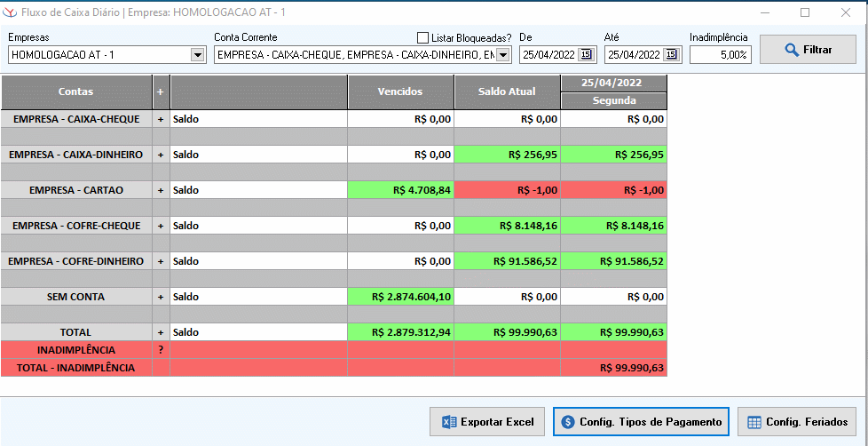Click TOTAL - INADIMPLÊNCIA value R$ 99.990,63
868x446 pixels.
pyautogui.click(x=614, y=367)
